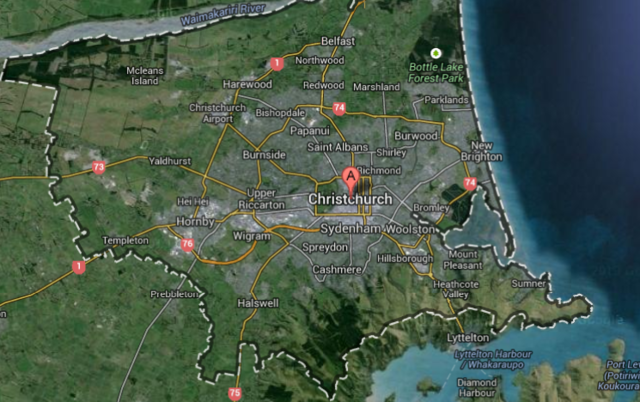Click the highway 73 shield near Yaldhurst
The image size is (640, 402).
tap(98, 167)
